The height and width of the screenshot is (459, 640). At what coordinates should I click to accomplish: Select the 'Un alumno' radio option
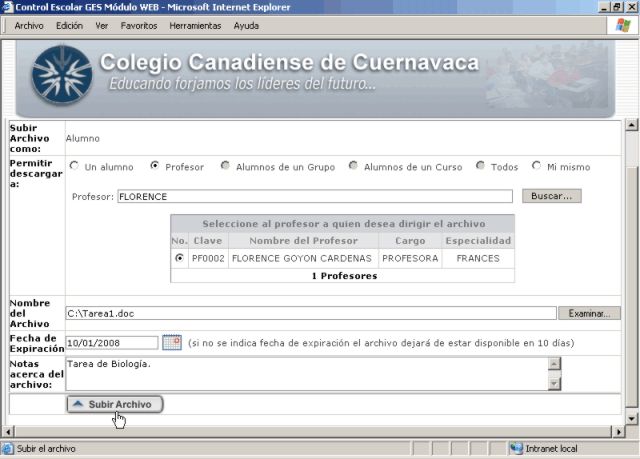tap(74, 166)
